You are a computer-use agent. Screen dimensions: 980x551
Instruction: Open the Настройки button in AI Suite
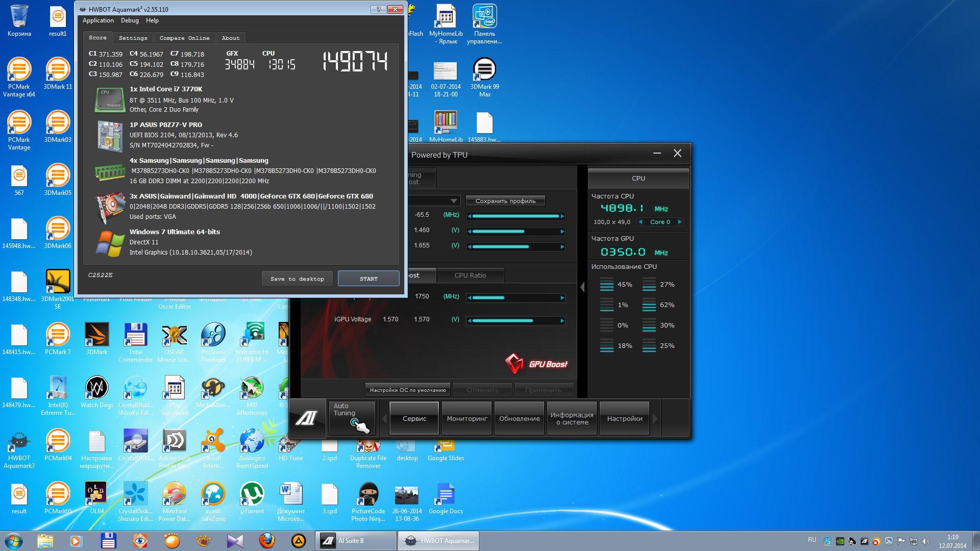click(624, 418)
